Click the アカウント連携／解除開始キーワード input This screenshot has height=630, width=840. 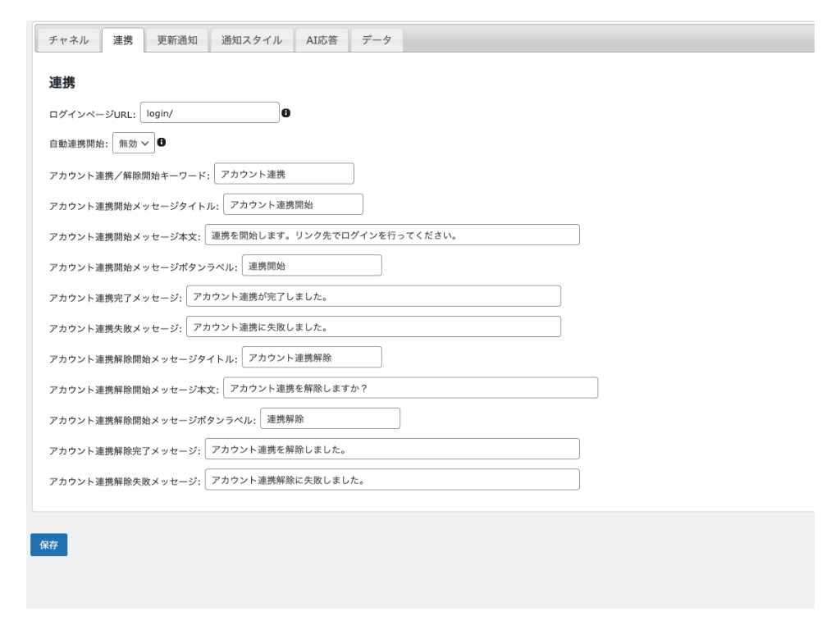point(284,174)
